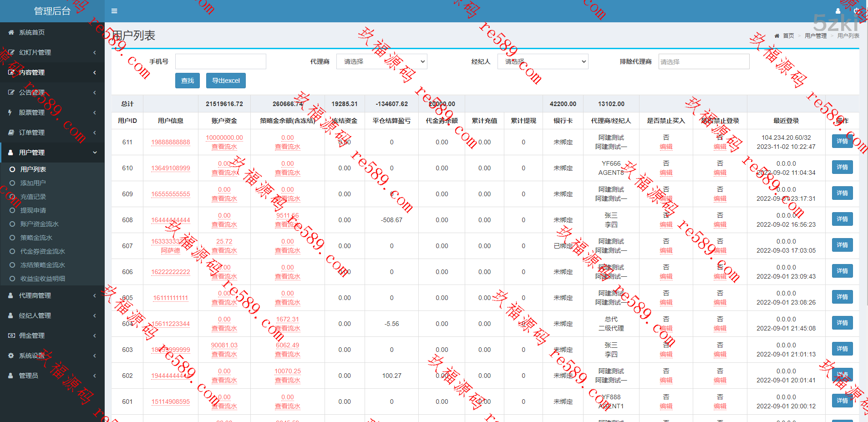868x422 pixels.
Task: Go to 账户资金流水 page
Action: pos(40,224)
